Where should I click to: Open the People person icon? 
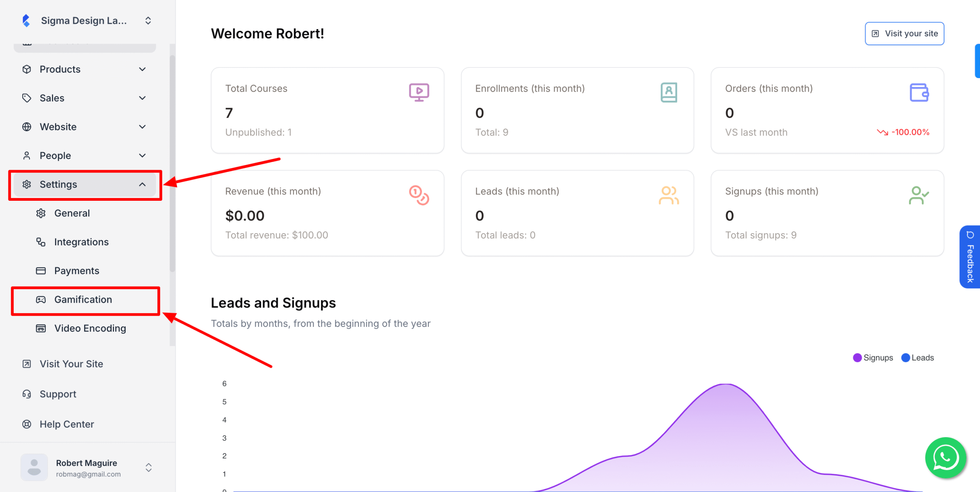[27, 155]
